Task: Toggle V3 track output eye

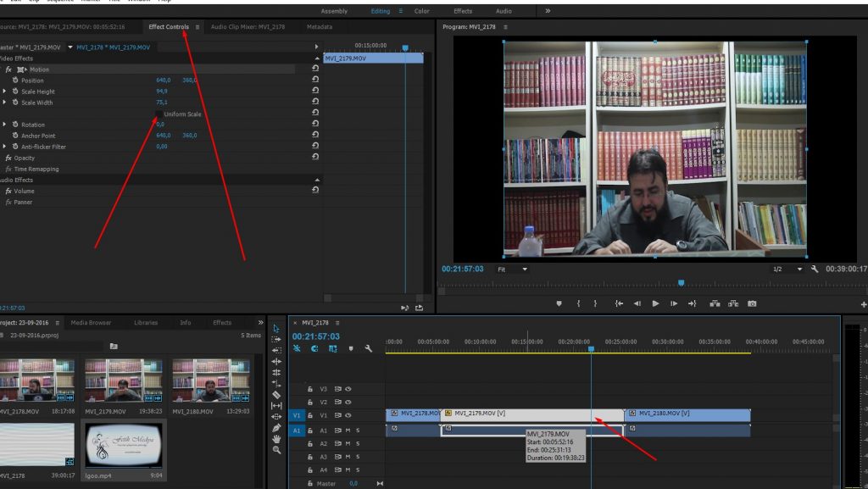Action: (x=348, y=389)
